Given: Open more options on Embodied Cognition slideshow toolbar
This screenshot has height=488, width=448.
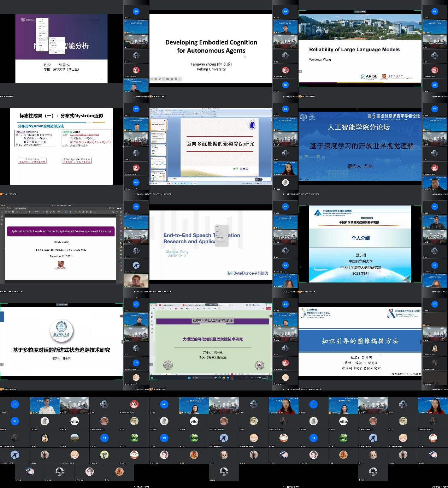Looking at the screenshot, I should pos(176,79).
